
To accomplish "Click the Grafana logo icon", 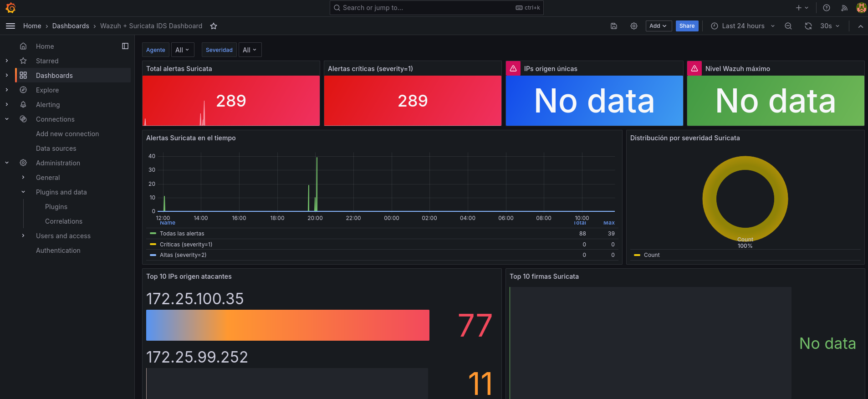I will tap(10, 8).
